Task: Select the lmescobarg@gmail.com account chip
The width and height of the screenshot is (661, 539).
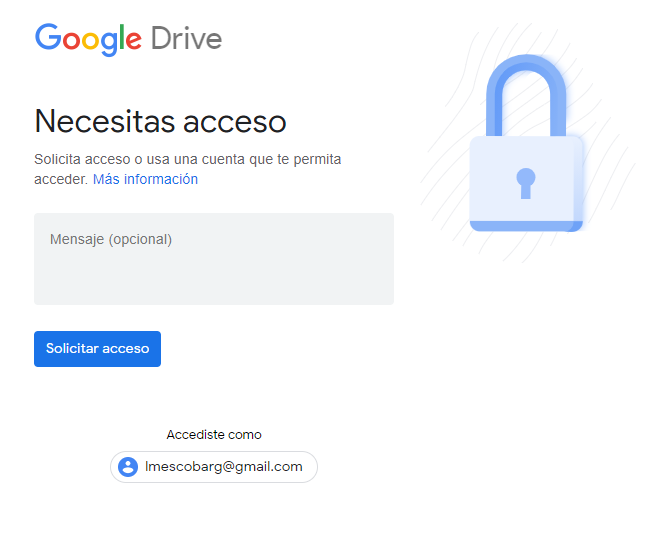Action: pos(214,467)
